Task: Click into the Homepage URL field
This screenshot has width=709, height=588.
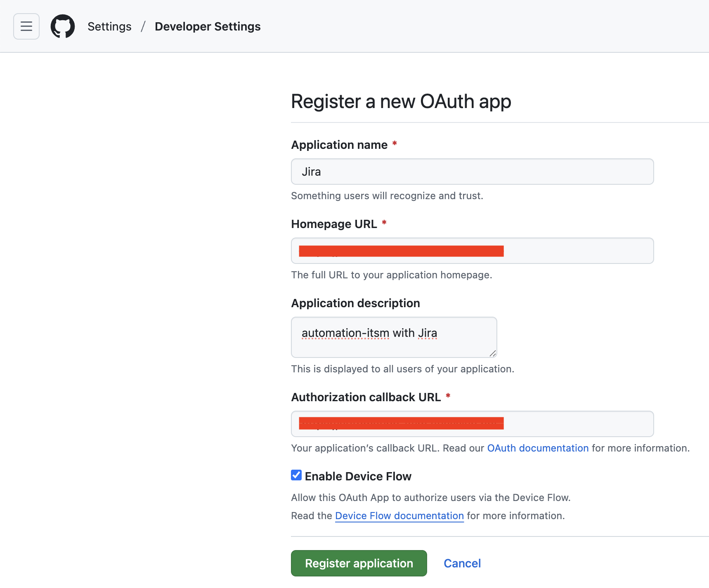Action: [472, 251]
